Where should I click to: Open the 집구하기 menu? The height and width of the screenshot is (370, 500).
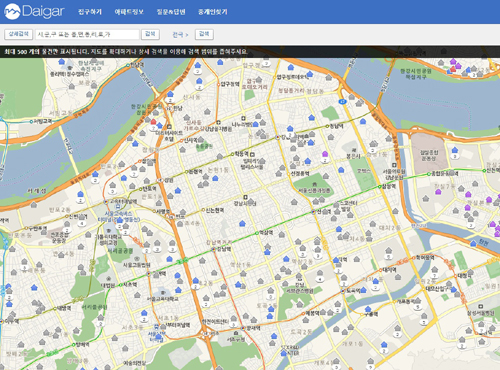coord(90,12)
